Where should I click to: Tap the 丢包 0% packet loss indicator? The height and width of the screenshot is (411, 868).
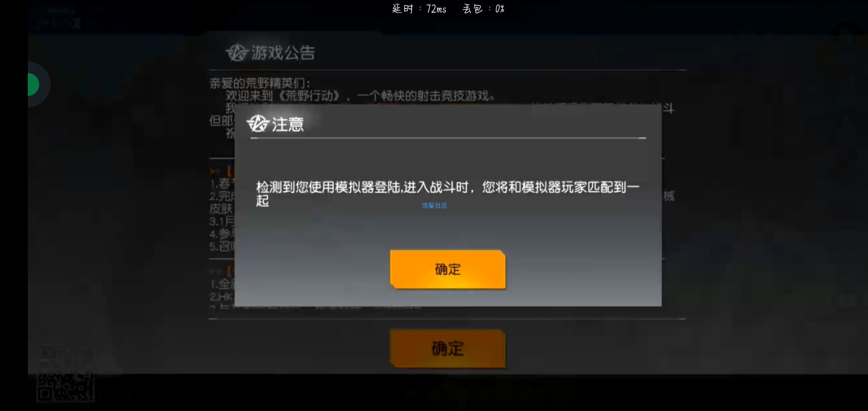(483, 9)
